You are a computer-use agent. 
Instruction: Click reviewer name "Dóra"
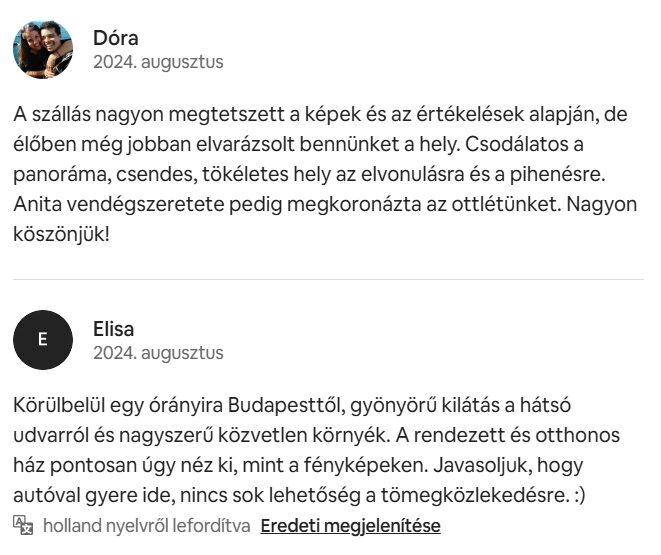click(115, 38)
